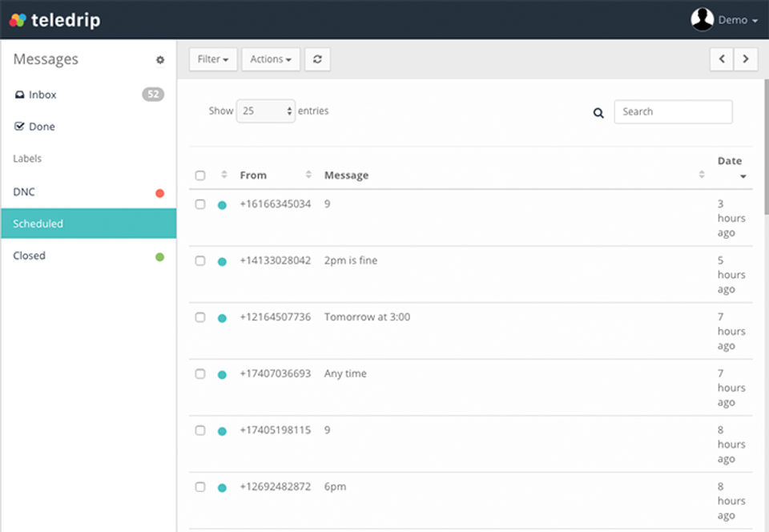Click the '5 hours ago' date cell
The width and height of the screenshot is (769, 532).
pos(731,275)
